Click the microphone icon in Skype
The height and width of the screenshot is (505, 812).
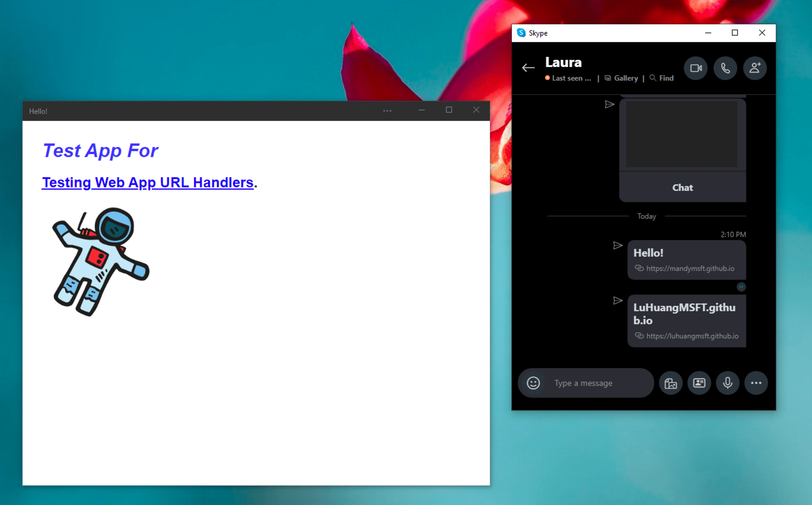[726, 382]
